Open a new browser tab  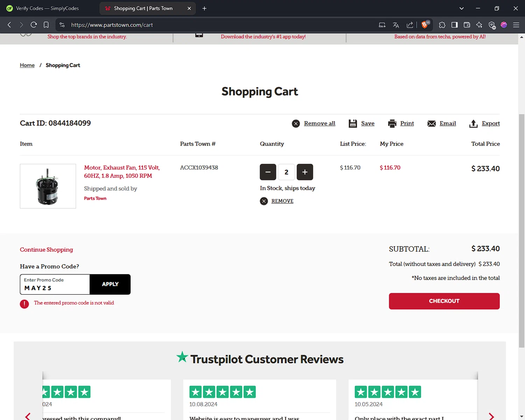click(x=204, y=8)
